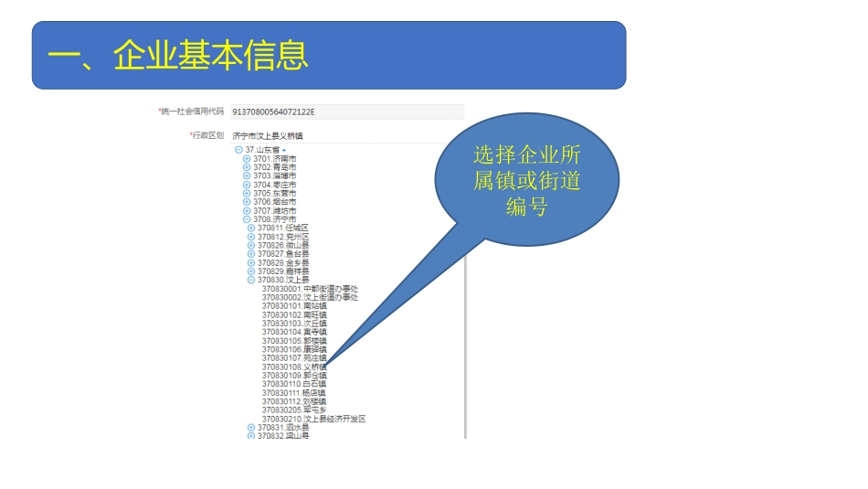This screenshot has height=489, width=868.
Task: Click the 37.山东省 label text
Action: [x=262, y=150]
